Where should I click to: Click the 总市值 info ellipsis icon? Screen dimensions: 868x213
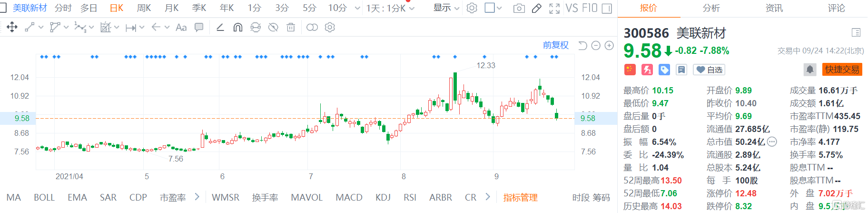tap(772, 142)
